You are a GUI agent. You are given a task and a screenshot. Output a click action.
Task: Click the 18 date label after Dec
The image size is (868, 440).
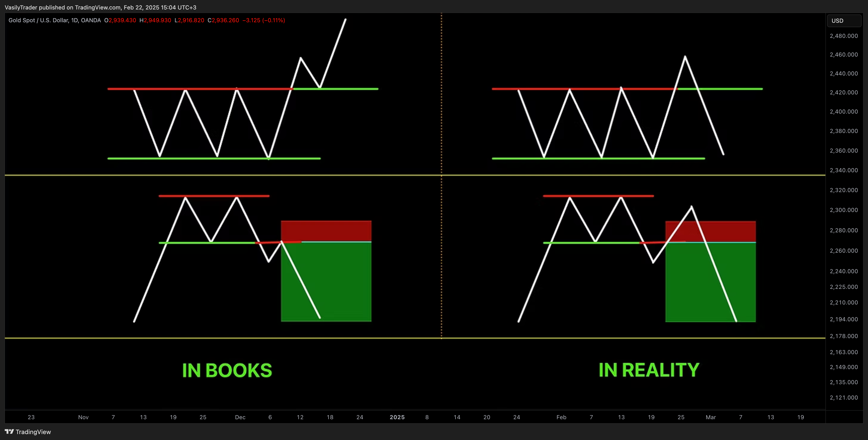330,417
